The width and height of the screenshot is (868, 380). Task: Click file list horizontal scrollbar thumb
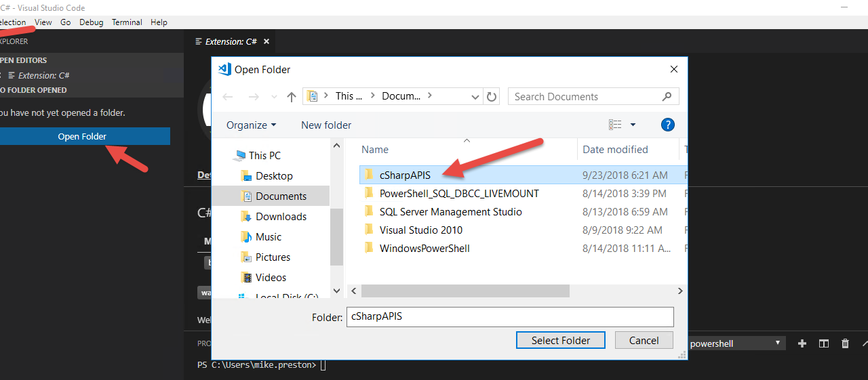(465, 291)
